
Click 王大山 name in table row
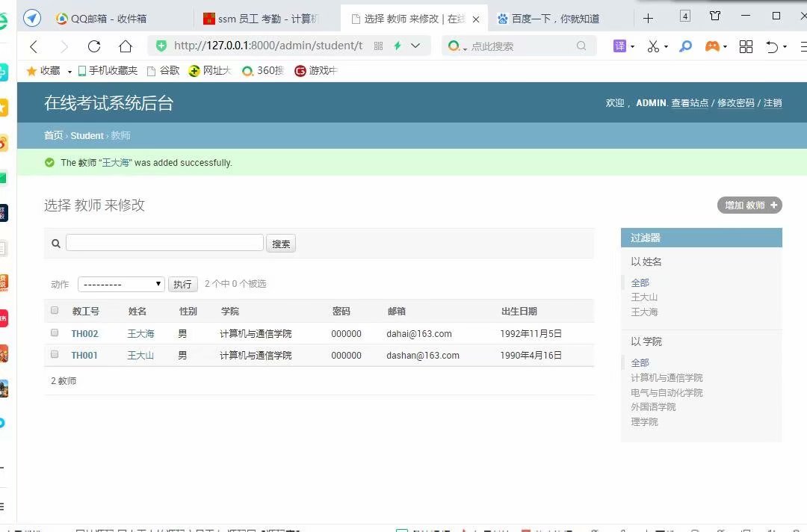[140, 356]
